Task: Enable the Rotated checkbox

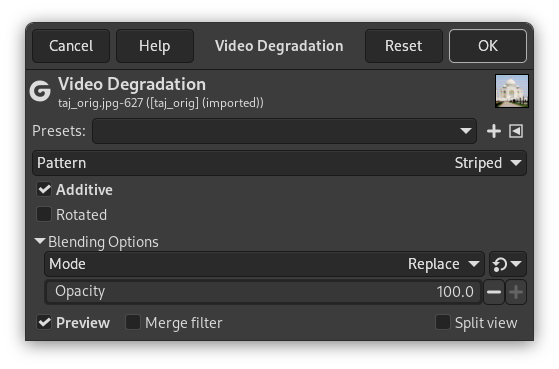Action: click(x=44, y=215)
